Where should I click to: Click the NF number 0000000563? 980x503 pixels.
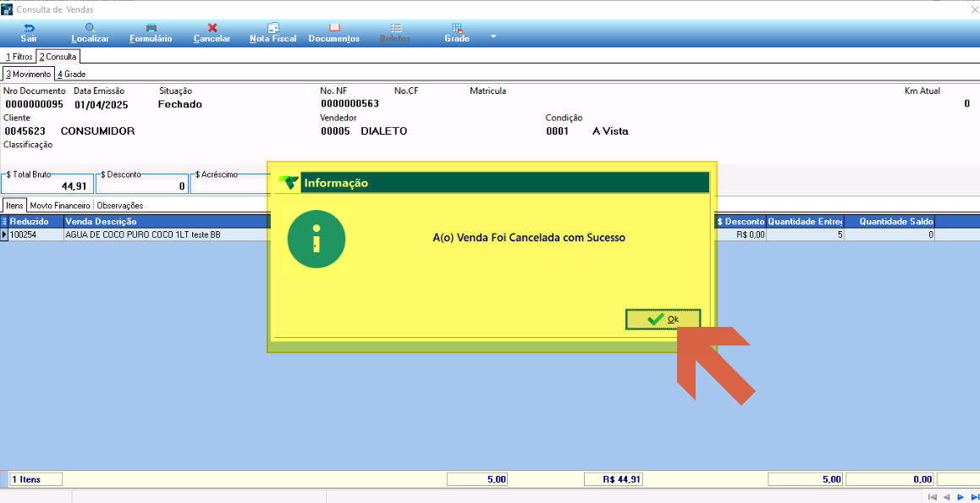pos(350,104)
